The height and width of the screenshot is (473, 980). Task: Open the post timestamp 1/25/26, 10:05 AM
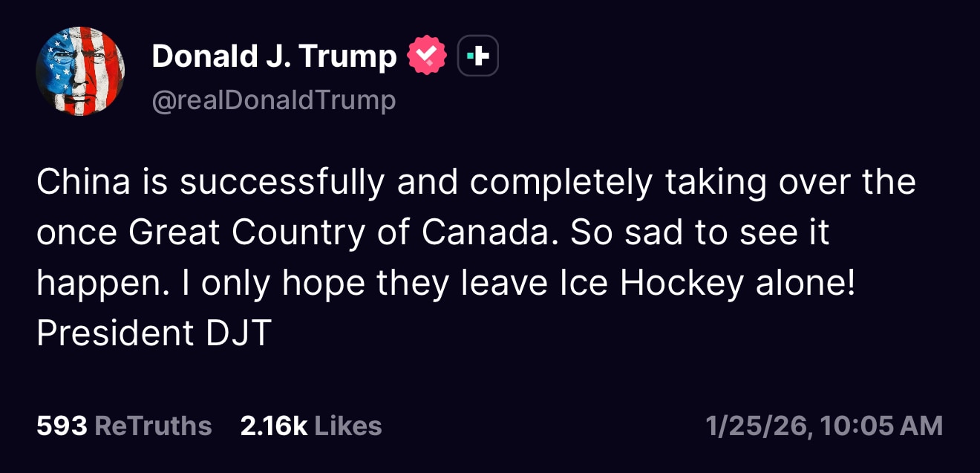click(x=824, y=426)
